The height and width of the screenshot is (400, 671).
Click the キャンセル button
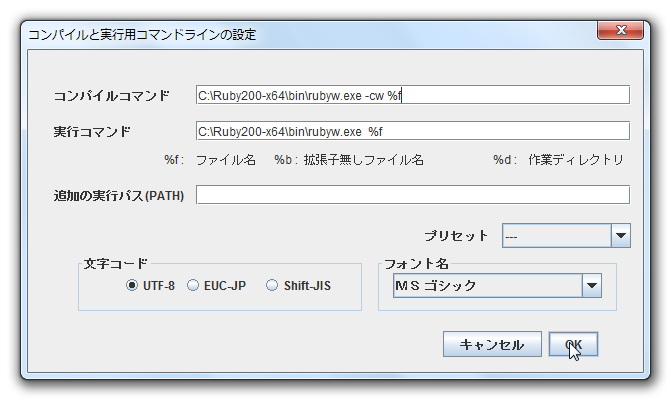pyautogui.click(x=492, y=344)
